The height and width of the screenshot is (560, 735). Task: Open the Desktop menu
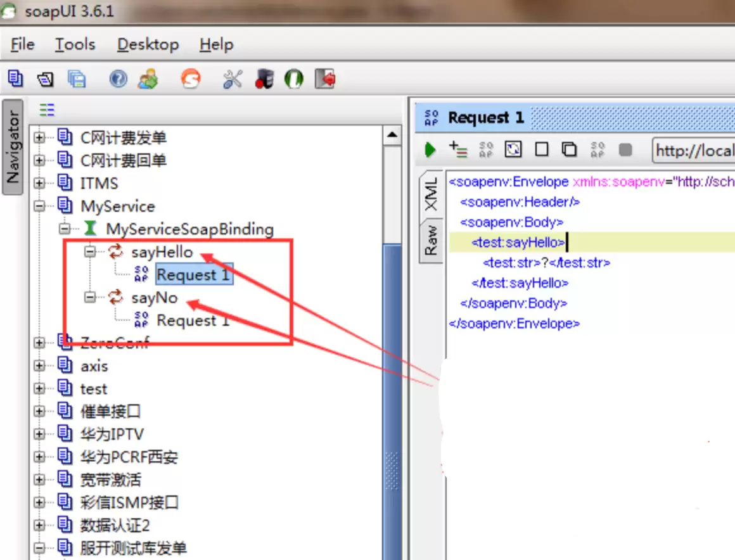tap(148, 44)
